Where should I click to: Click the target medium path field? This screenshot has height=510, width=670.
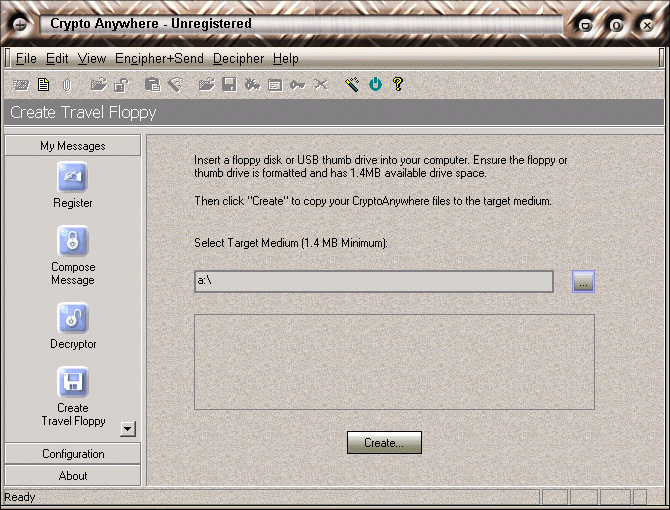tap(374, 281)
